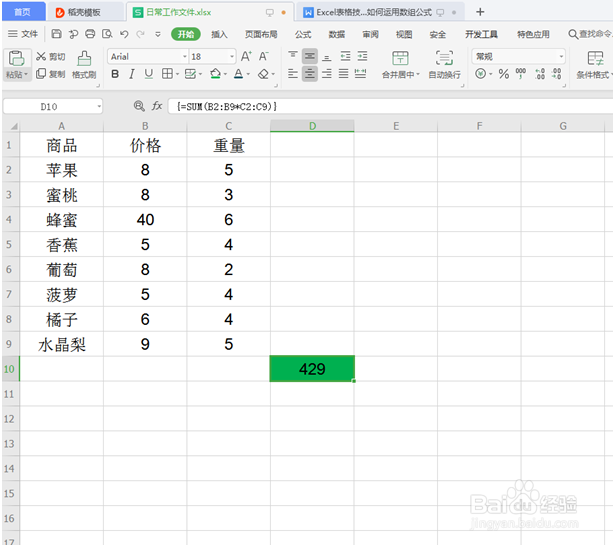Align cell text to the left

(293, 74)
